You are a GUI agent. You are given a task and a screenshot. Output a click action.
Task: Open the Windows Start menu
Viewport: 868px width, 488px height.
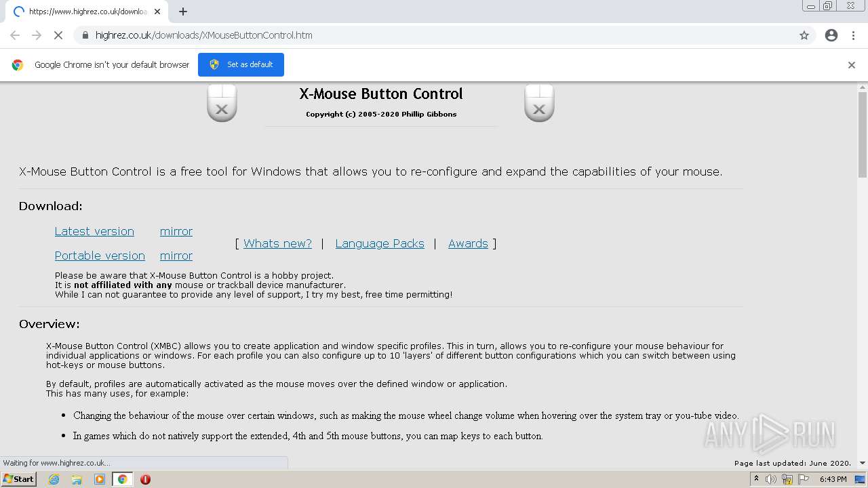pos(19,479)
